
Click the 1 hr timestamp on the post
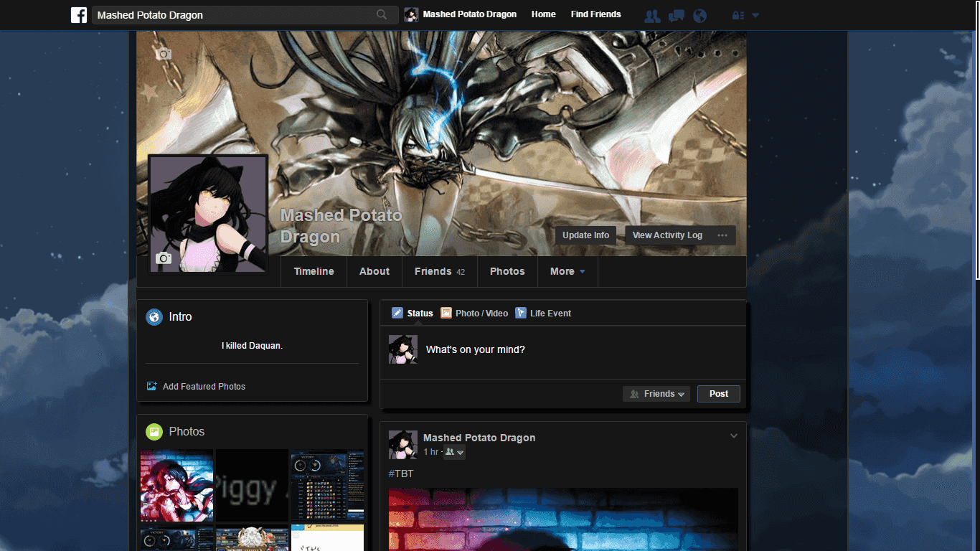(430, 452)
